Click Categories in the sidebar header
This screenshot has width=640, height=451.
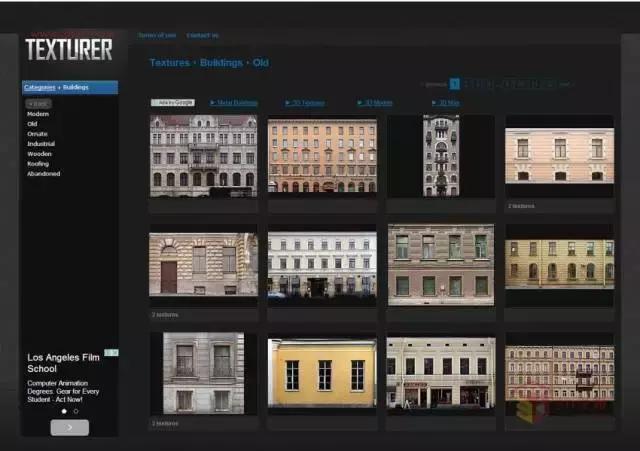click(40, 87)
